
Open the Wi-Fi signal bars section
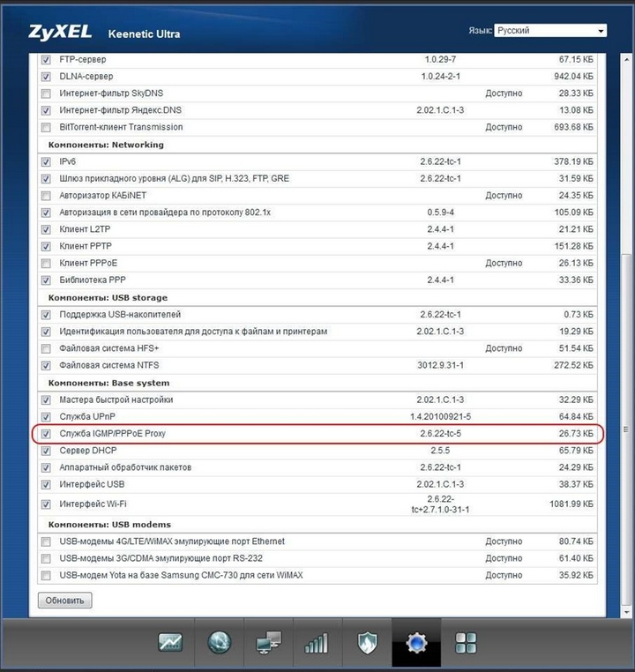[316, 643]
